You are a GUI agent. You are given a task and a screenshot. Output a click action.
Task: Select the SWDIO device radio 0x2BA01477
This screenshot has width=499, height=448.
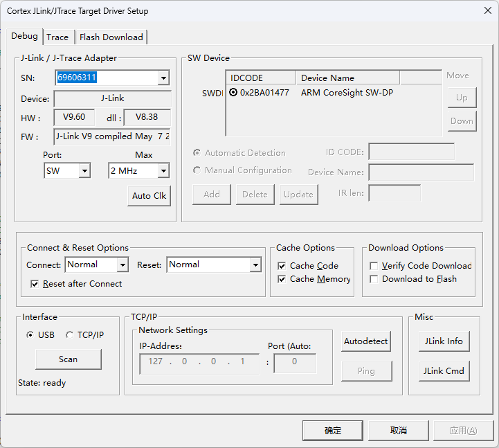pos(233,92)
